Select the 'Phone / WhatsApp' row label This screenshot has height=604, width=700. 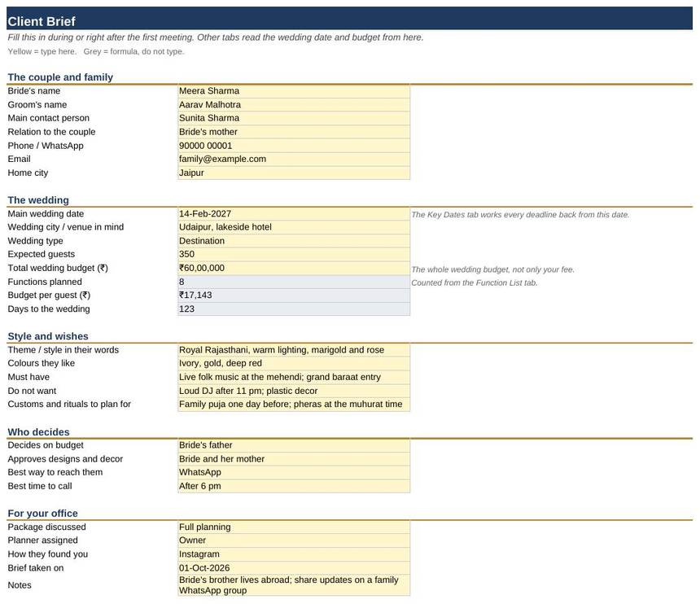click(x=46, y=146)
